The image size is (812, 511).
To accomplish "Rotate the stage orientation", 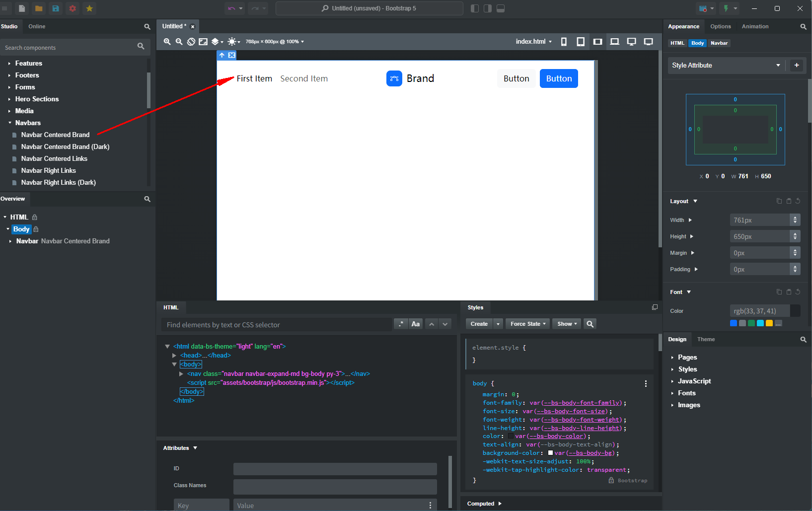I will click(191, 42).
